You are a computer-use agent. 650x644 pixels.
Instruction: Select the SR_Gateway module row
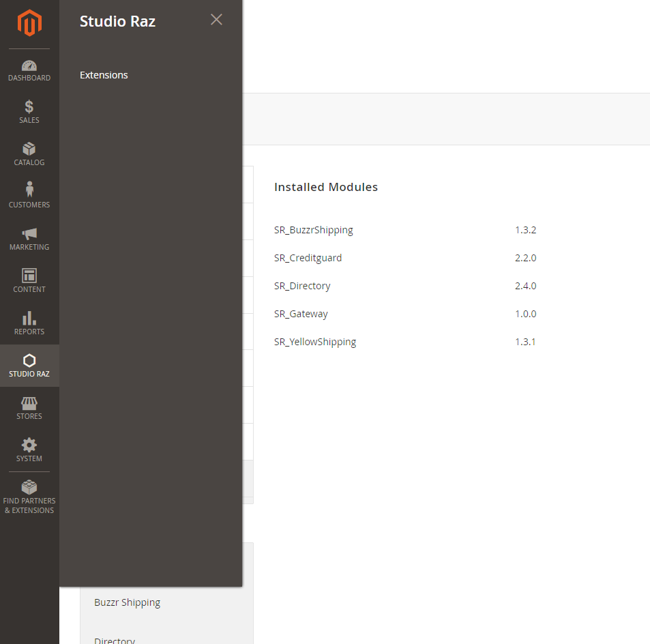tap(301, 314)
